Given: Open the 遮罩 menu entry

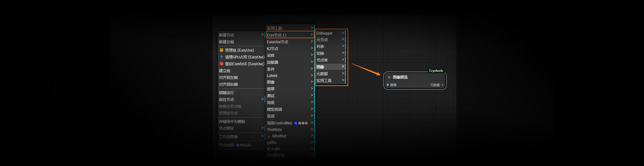Looking at the screenshot, I should (290, 89).
